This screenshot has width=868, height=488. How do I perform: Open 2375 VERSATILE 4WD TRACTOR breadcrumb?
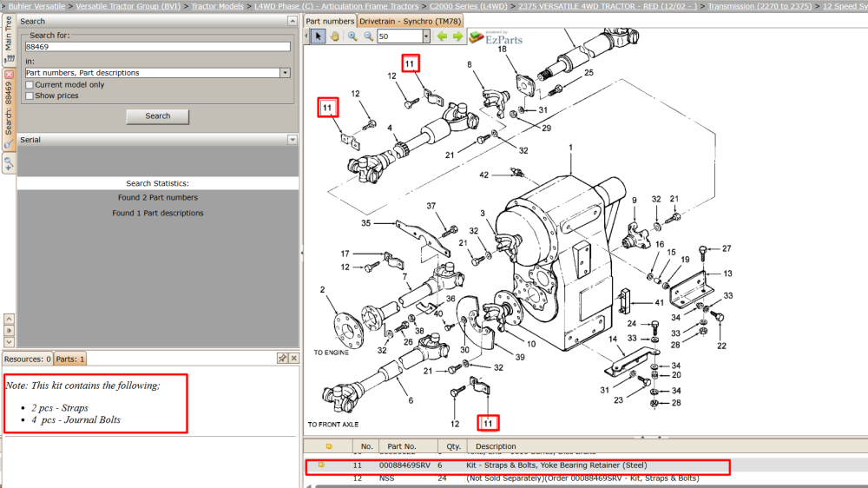tap(608, 6)
